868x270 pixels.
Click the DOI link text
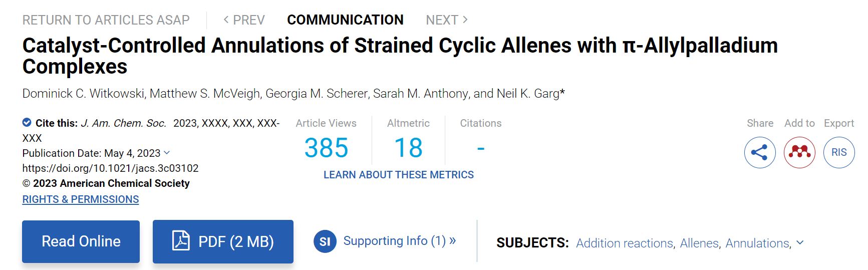pos(111,168)
